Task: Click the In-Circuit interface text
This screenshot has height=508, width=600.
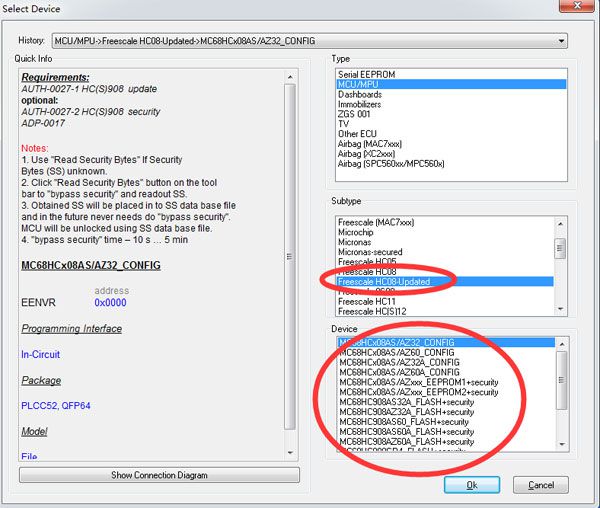Action: pos(41,355)
